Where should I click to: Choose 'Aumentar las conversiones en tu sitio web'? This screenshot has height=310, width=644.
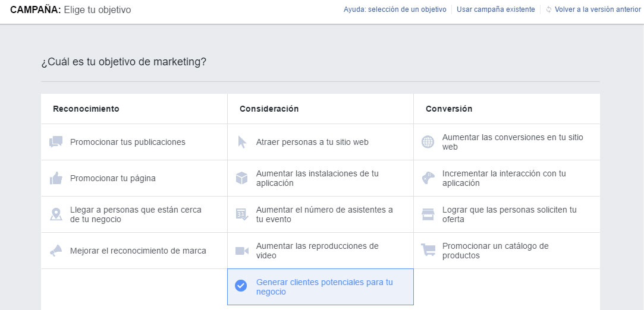coord(507,142)
